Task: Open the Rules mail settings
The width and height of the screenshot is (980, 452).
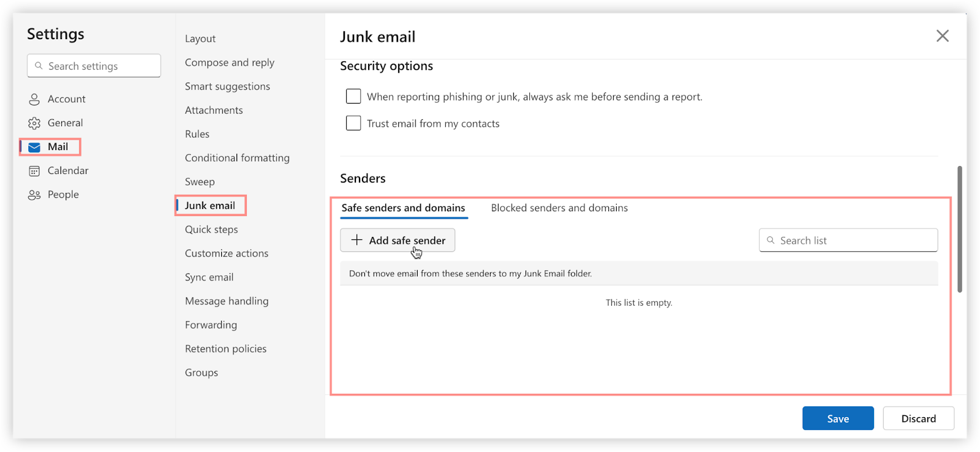Action: [197, 134]
